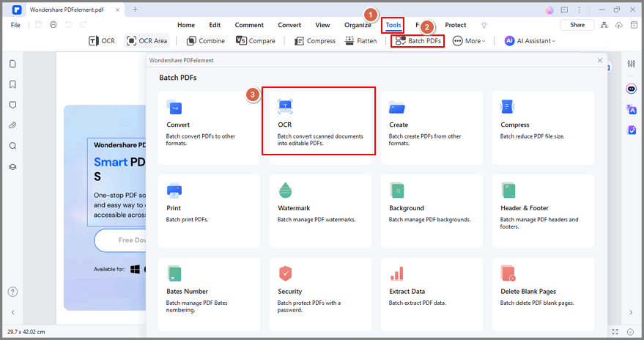Click the print icon in quick toolbar
The height and width of the screenshot is (340, 644).
pos(53,25)
